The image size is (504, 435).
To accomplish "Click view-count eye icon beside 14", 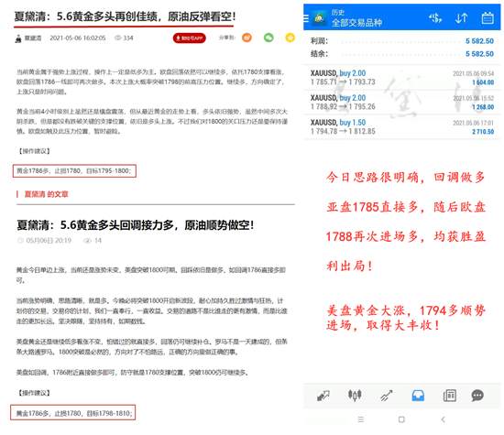I will pos(87,240).
